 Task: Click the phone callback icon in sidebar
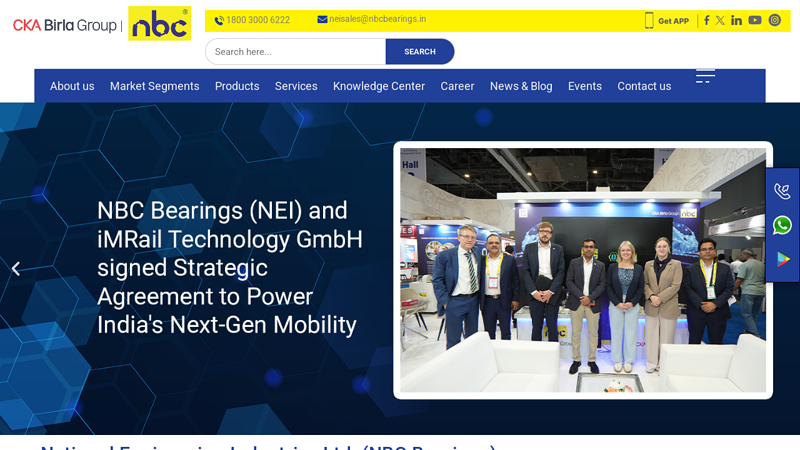click(x=782, y=191)
